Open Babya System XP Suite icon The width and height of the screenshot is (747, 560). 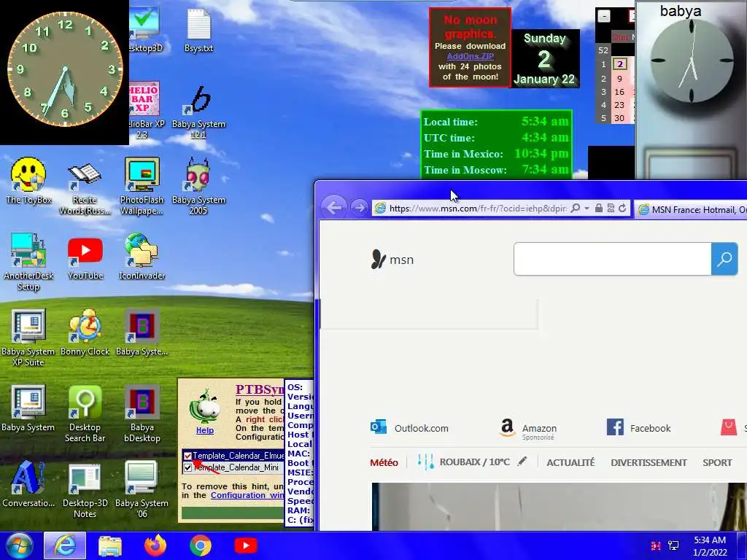(28, 337)
